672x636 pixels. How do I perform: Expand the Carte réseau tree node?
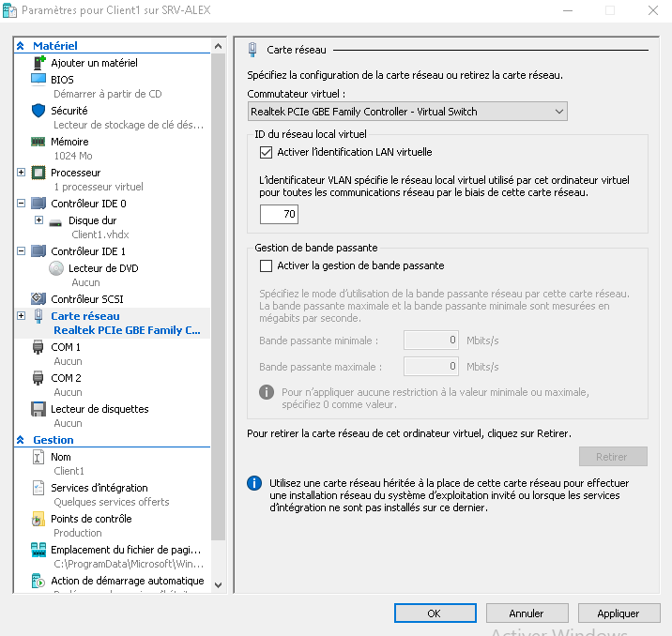[22, 316]
